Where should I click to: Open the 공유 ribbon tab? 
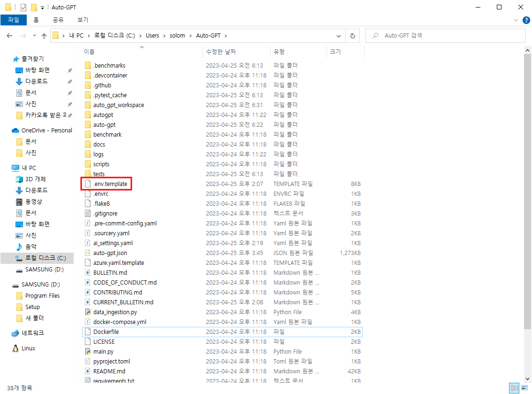[x=58, y=20]
